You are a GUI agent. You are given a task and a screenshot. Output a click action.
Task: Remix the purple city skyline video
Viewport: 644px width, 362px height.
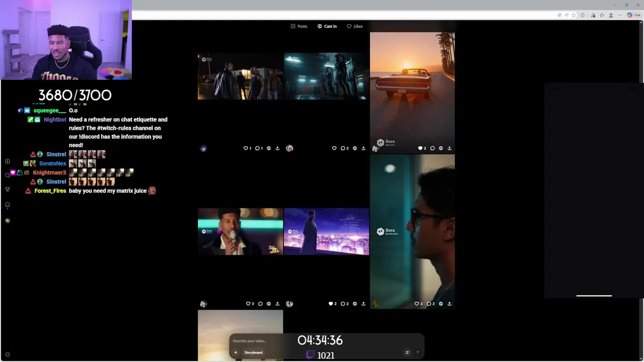coord(355,304)
